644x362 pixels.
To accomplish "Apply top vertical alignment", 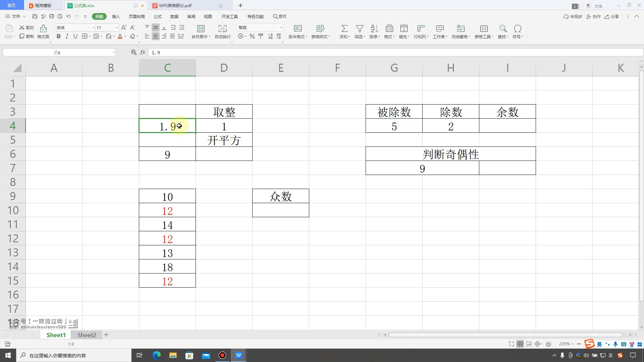I will point(147,27).
